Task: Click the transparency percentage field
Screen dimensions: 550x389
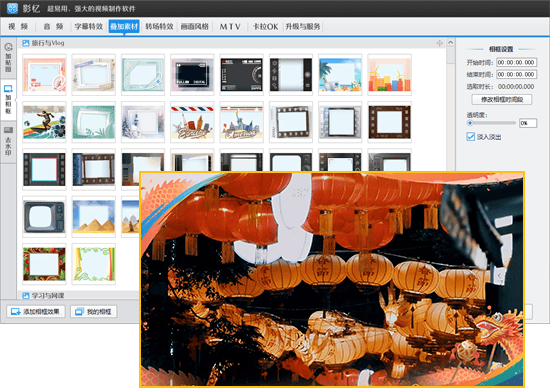Action: (x=528, y=123)
